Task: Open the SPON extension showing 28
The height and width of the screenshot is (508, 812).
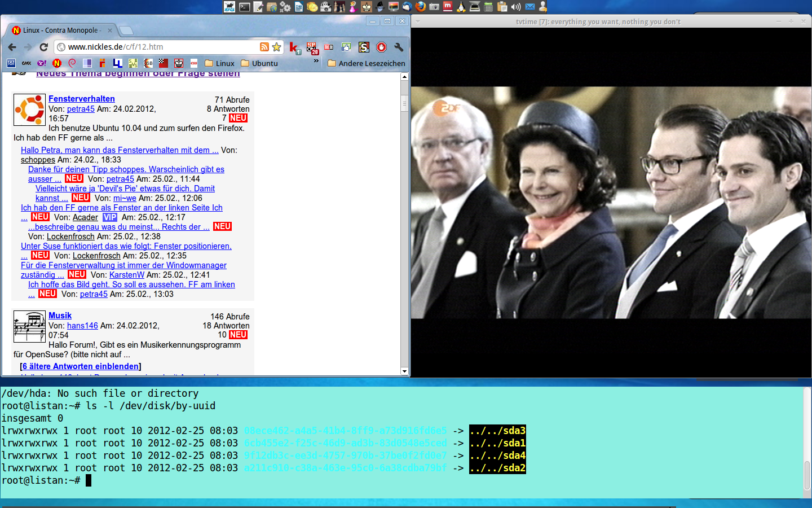Action: click(x=312, y=48)
